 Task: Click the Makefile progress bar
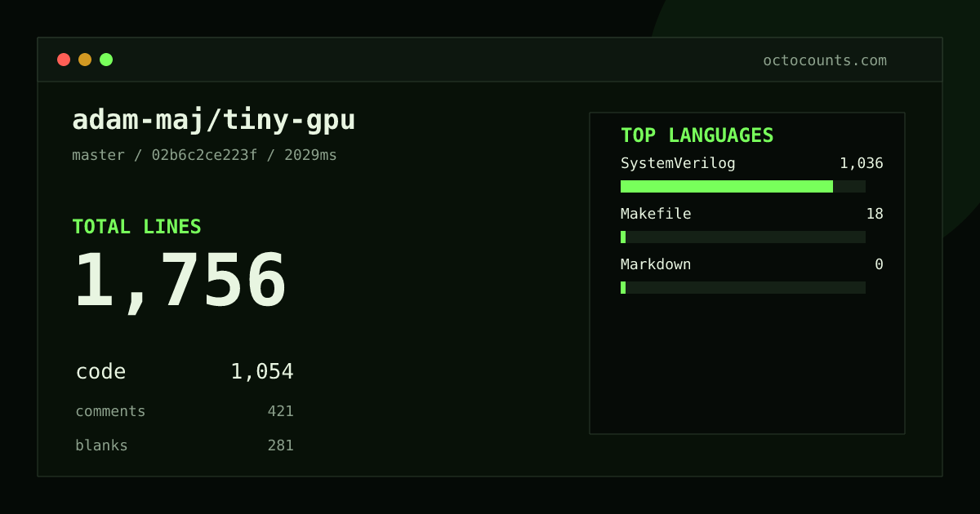743,237
